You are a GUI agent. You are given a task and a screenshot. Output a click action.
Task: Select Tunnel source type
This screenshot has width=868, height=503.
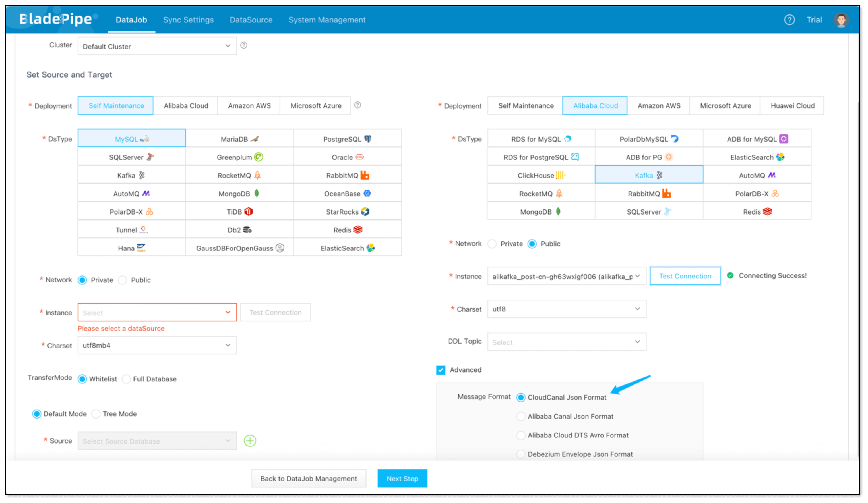coord(132,230)
